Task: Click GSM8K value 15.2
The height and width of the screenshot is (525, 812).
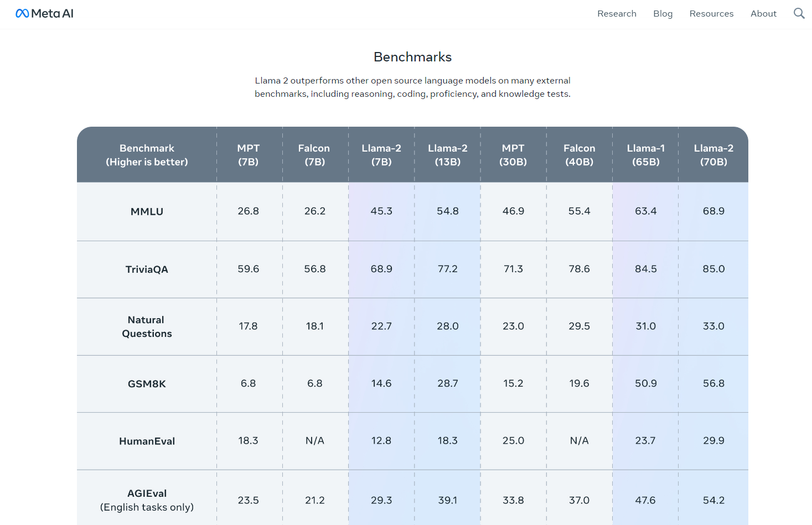Action: coord(513,383)
